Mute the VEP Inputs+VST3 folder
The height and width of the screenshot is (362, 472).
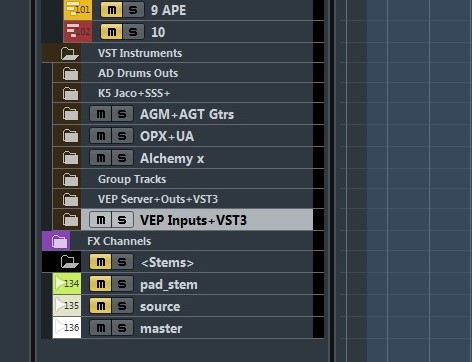click(101, 220)
